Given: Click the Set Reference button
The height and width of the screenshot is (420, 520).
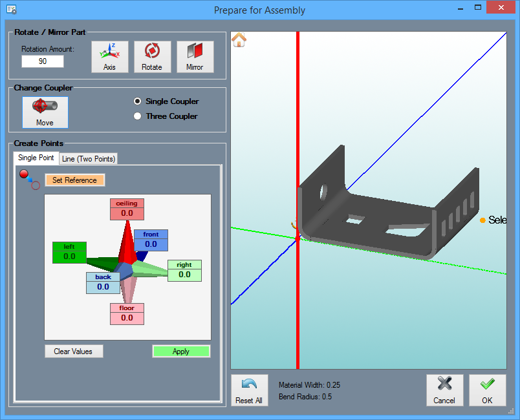Looking at the screenshot, I should [74, 180].
